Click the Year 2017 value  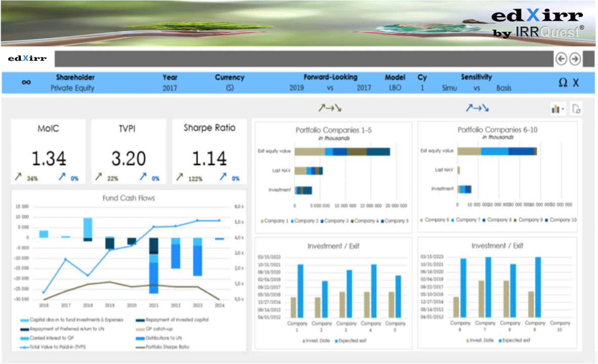(170, 88)
